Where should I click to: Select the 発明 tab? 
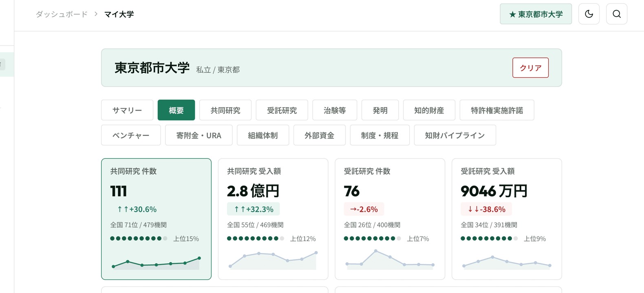point(380,110)
